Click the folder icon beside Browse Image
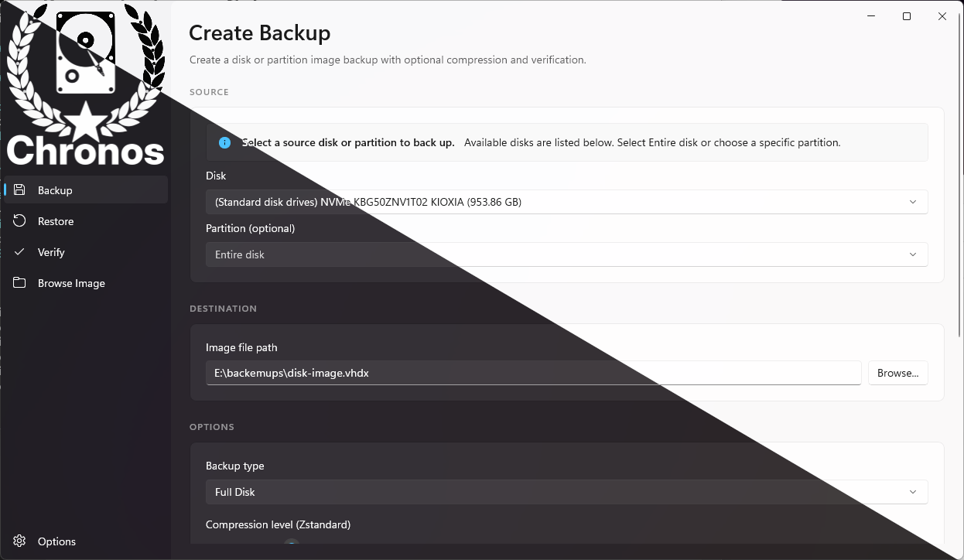 click(x=19, y=282)
